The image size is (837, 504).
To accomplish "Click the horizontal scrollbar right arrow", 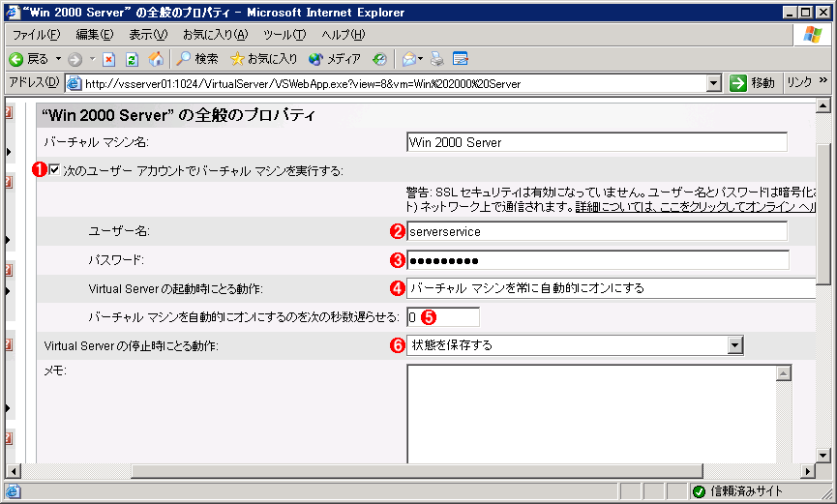I will (808, 471).
